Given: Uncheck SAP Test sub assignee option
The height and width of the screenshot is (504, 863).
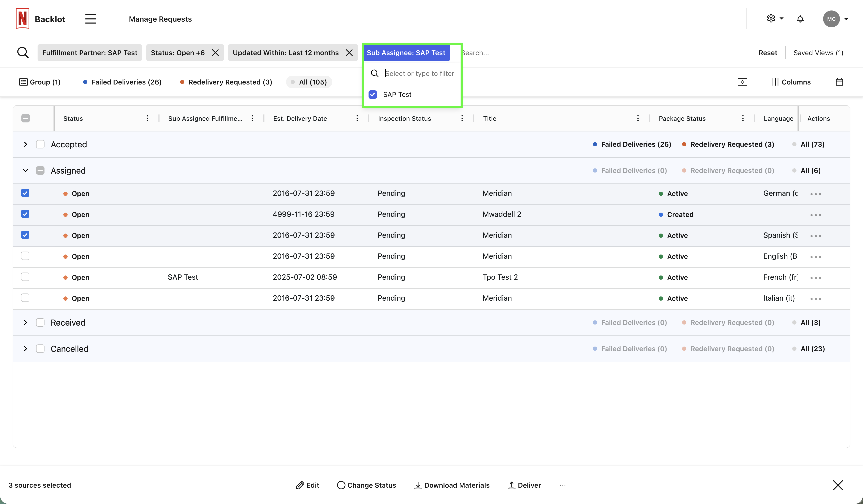Looking at the screenshot, I should tap(373, 94).
